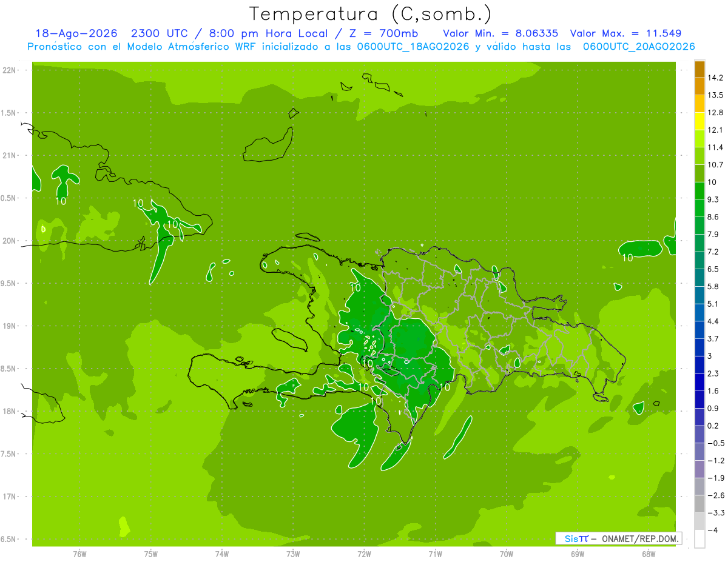
Task: Click the "21N" latitude label
Action: click(x=10, y=155)
